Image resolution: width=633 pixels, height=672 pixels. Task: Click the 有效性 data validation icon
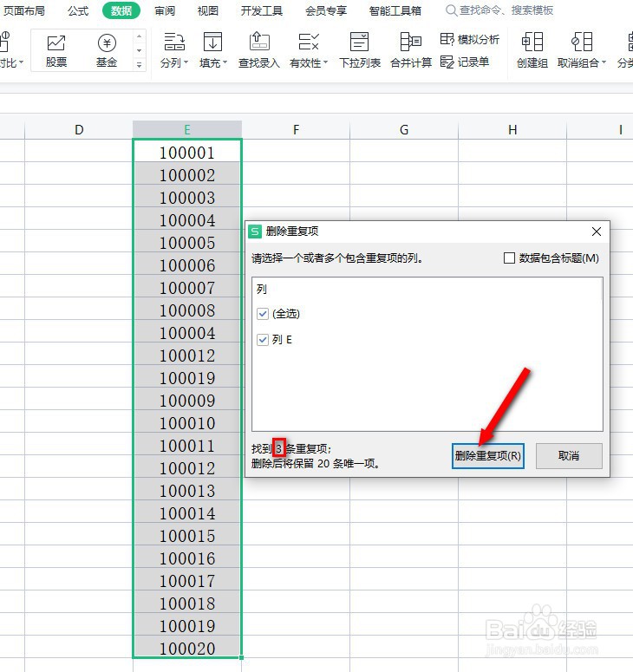coord(309,42)
